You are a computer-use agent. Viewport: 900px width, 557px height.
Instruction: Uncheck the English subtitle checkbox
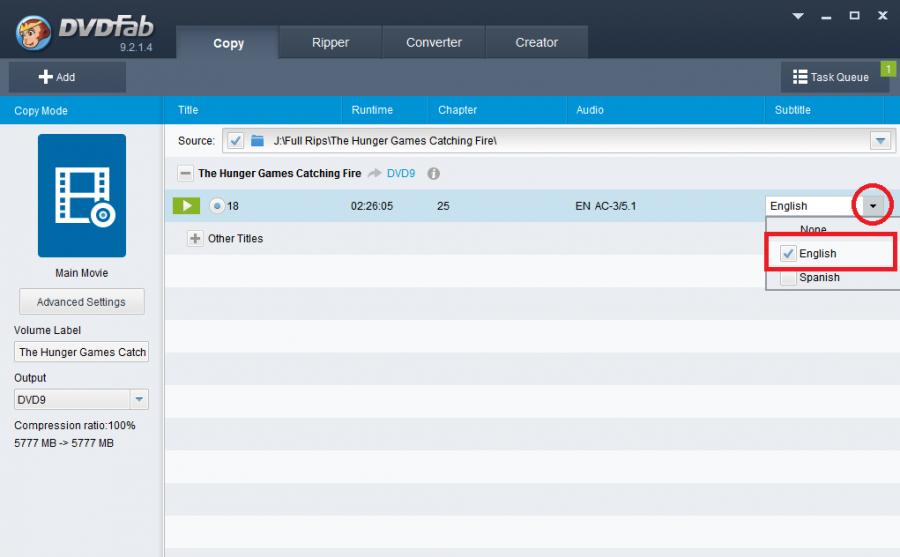(788, 253)
